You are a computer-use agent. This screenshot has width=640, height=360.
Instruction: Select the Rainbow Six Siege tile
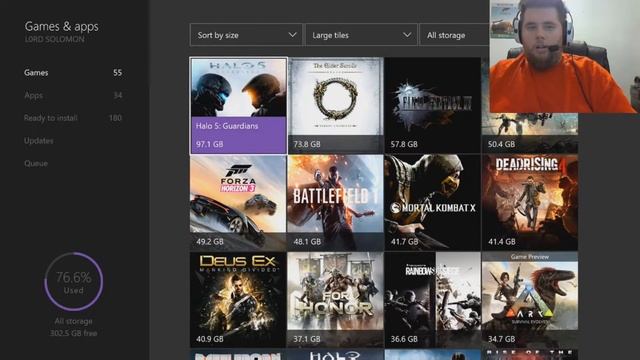click(x=433, y=300)
